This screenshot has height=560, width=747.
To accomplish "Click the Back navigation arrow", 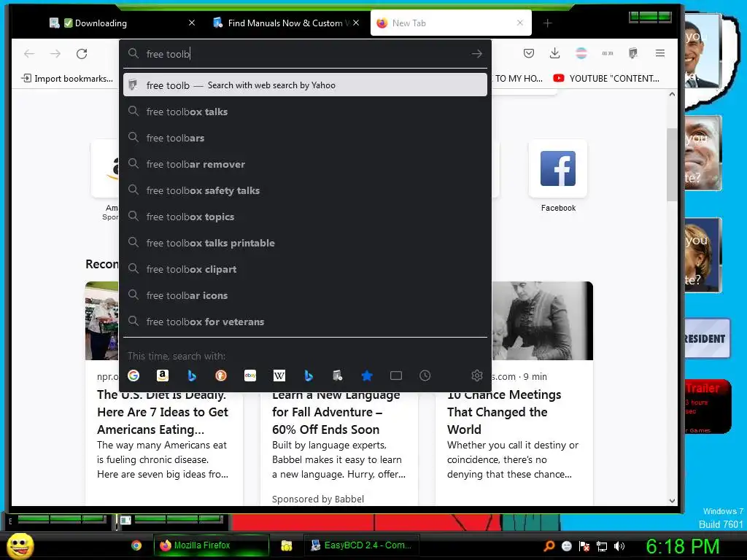I will [x=29, y=54].
